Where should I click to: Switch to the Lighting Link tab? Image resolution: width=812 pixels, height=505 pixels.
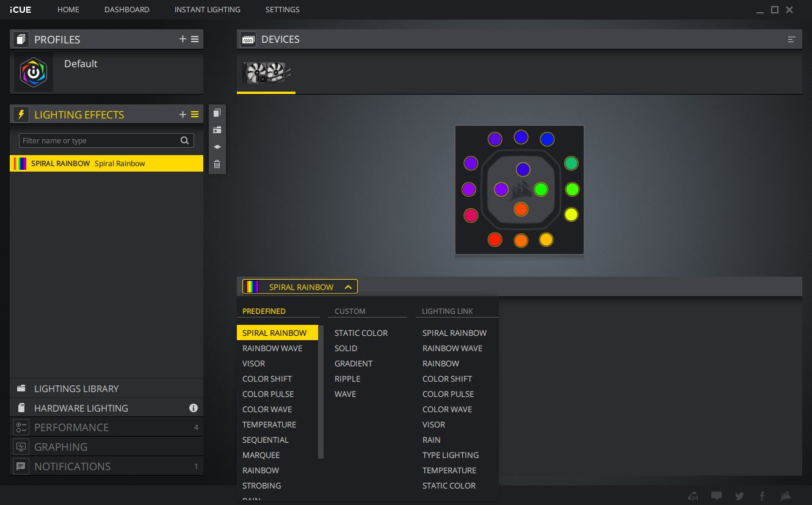coord(448,311)
